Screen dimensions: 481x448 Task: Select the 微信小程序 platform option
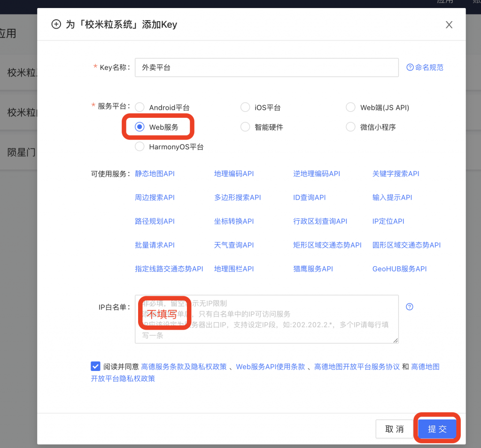[350, 127]
